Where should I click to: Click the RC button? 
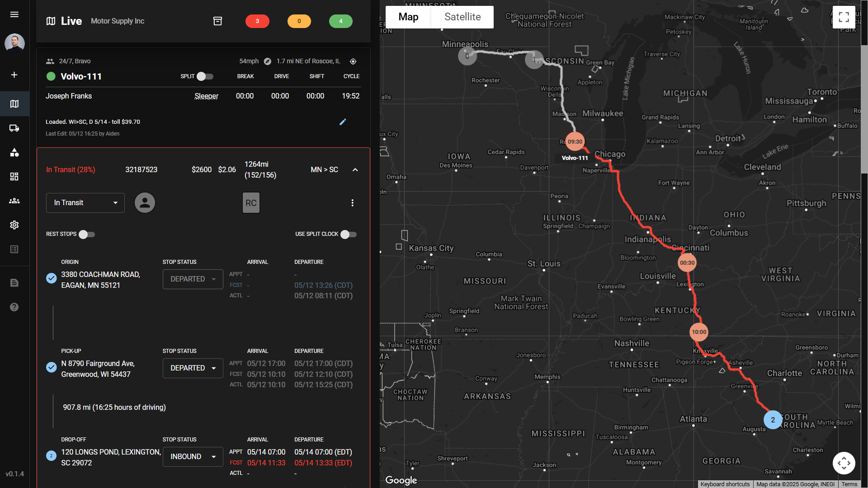[x=251, y=203]
